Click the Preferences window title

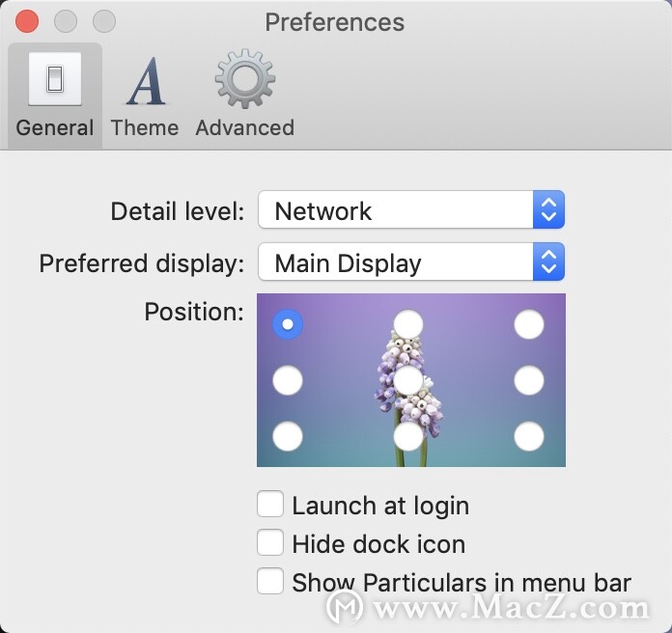click(335, 22)
